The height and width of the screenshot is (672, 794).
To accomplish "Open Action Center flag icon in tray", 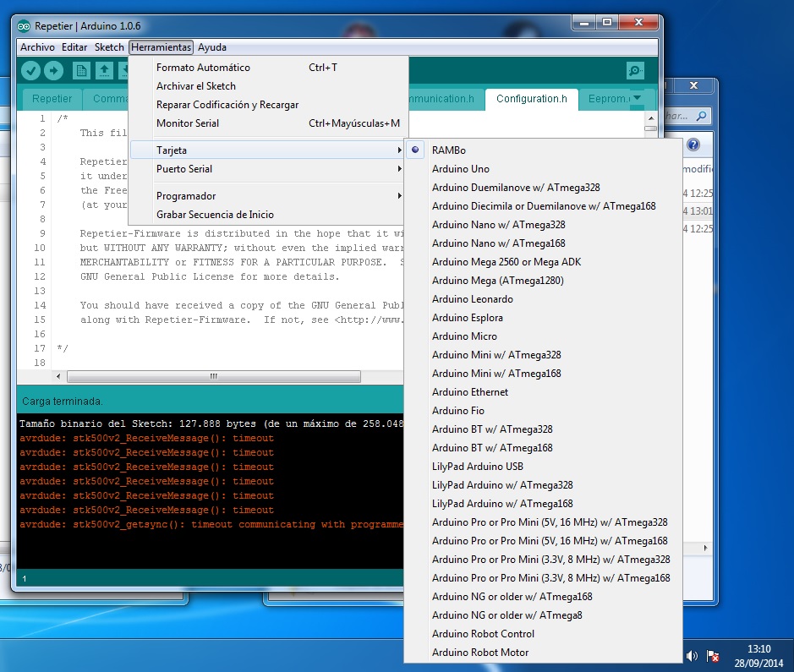I will tap(713, 656).
